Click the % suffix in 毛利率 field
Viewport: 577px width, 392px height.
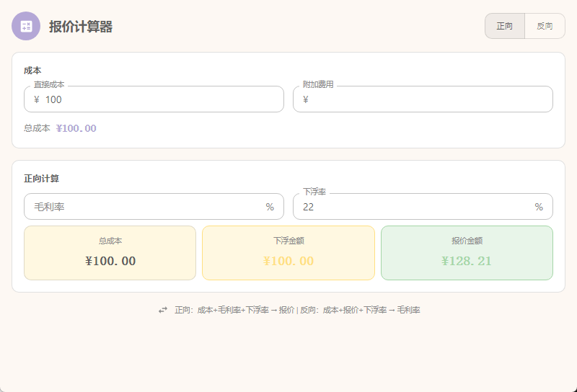tap(270, 207)
